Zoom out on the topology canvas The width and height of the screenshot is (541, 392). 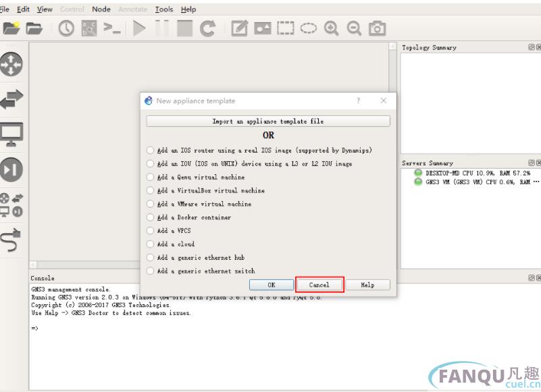pyautogui.click(x=354, y=28)
